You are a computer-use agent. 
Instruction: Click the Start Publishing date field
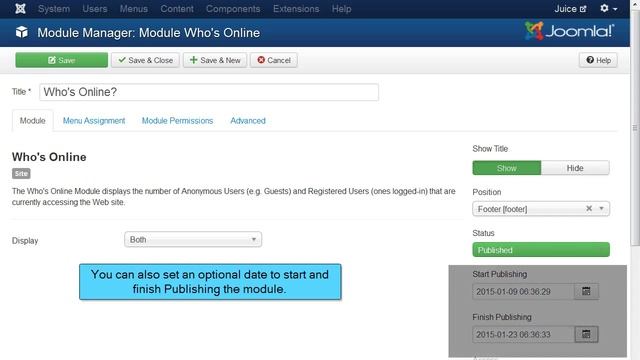coord(523,291)
